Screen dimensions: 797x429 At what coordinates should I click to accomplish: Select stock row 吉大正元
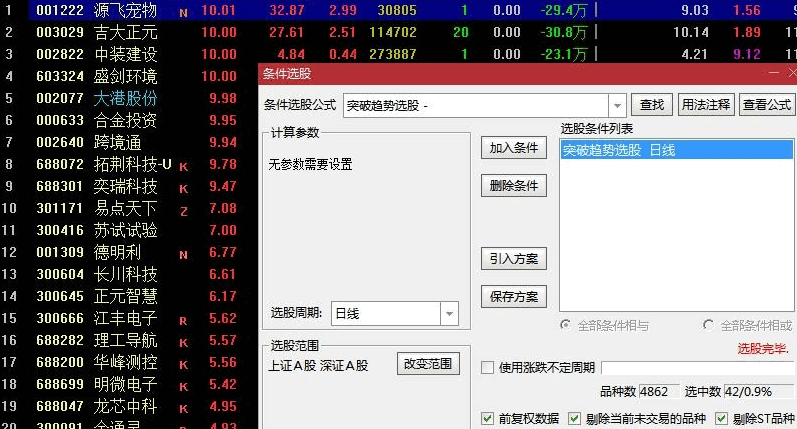click(126, 32)
